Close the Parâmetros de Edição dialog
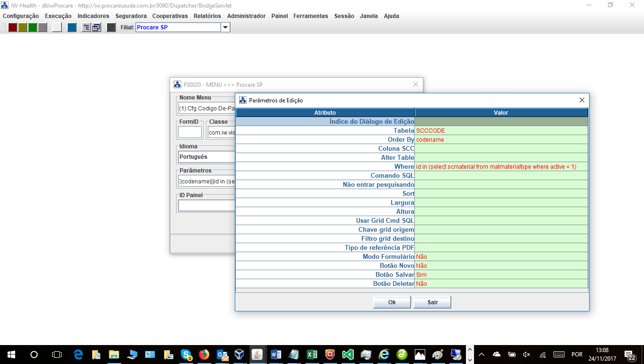This screenshot has width=644, height=364. pyautogui.click(x=582, y=100)
